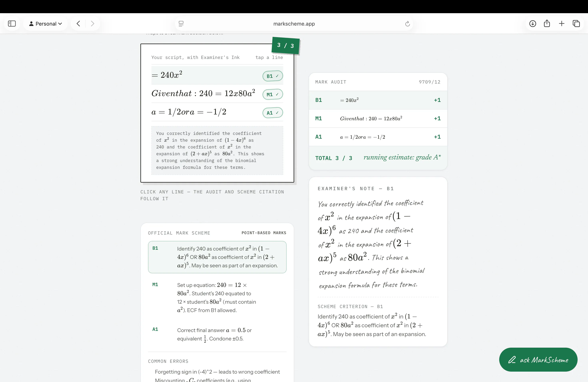Click the Scheme Criterion — B1 heading
This screenshot has height=382, width=588.
pos(350,306)
